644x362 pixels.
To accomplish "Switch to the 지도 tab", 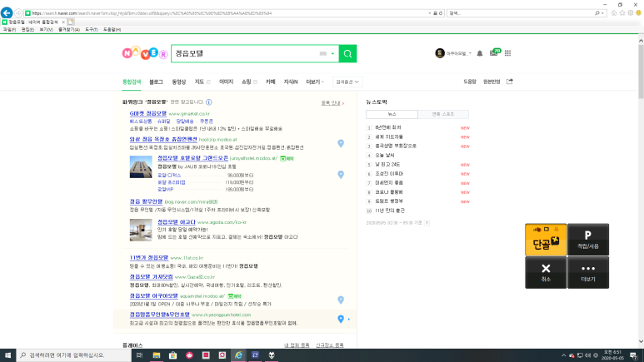I will (199, 82).
